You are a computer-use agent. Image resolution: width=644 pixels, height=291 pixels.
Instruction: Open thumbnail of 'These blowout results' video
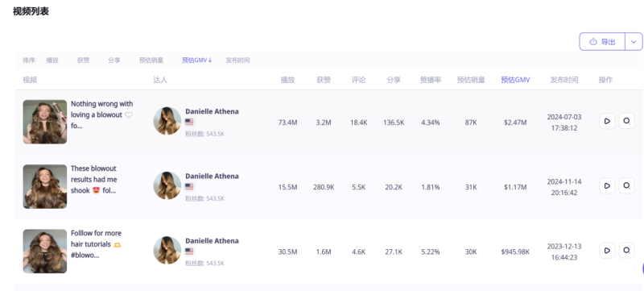45,186
